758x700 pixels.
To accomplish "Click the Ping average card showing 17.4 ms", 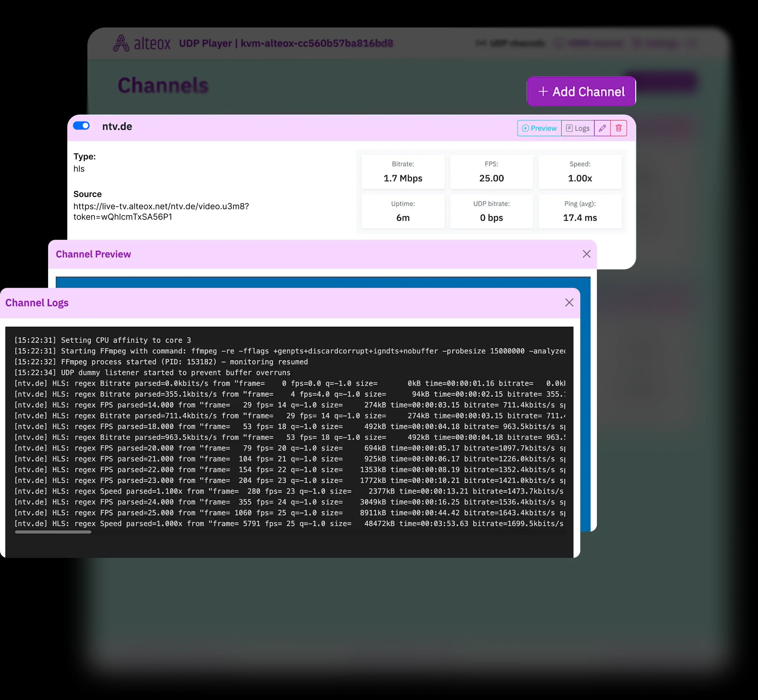I will point(580,211).
